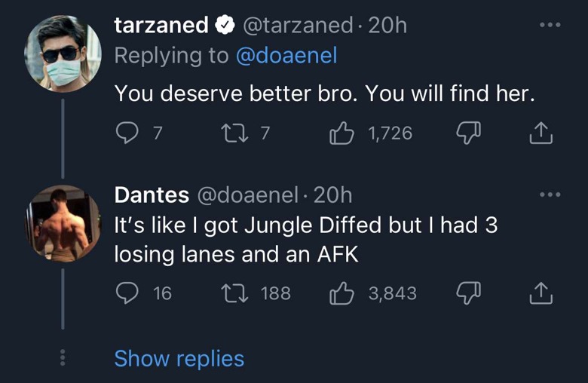Image resolution: width=588 pixels, height=383 pixels.
Task: Like tarzaned's tweet with thumbs up
Action: click(341, 133)
